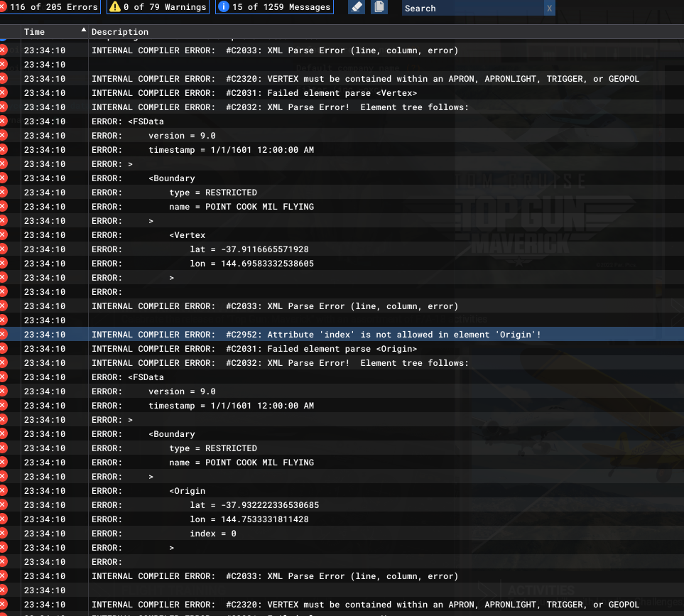Click the error icon of the #C2952 row
The width and height of the screenshot is (684, 616).
[x=4, y=335]
